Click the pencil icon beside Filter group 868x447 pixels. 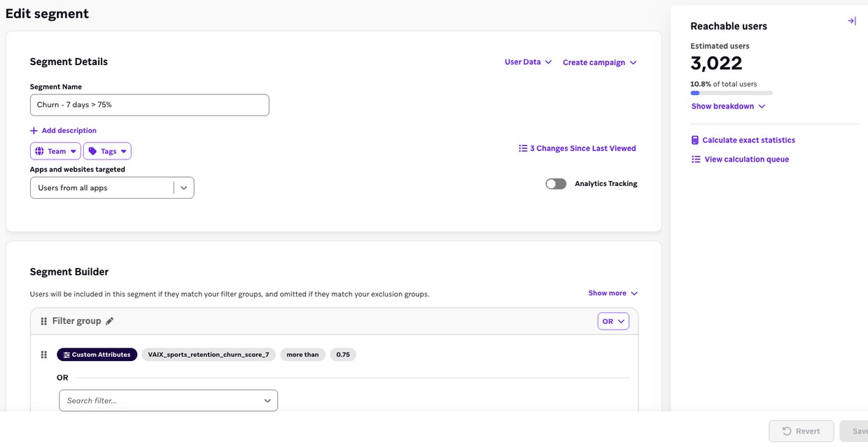[x=109, y=321]
